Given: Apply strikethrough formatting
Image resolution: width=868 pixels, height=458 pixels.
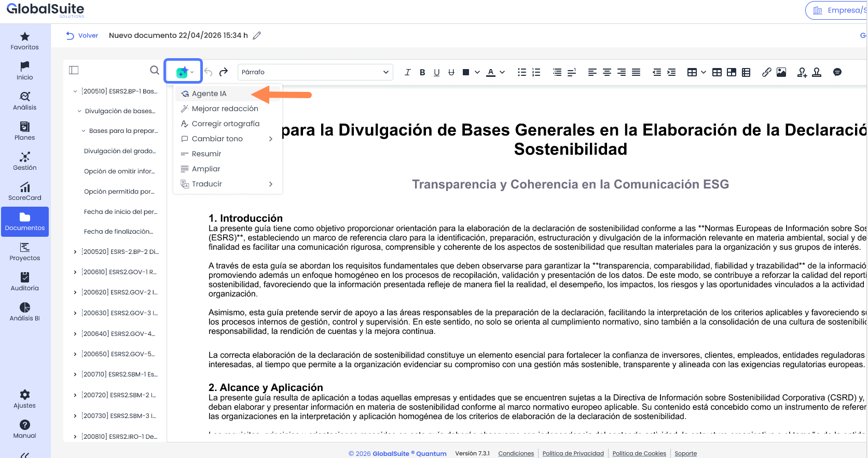Looking at the screenshot, I should point(451,72).
